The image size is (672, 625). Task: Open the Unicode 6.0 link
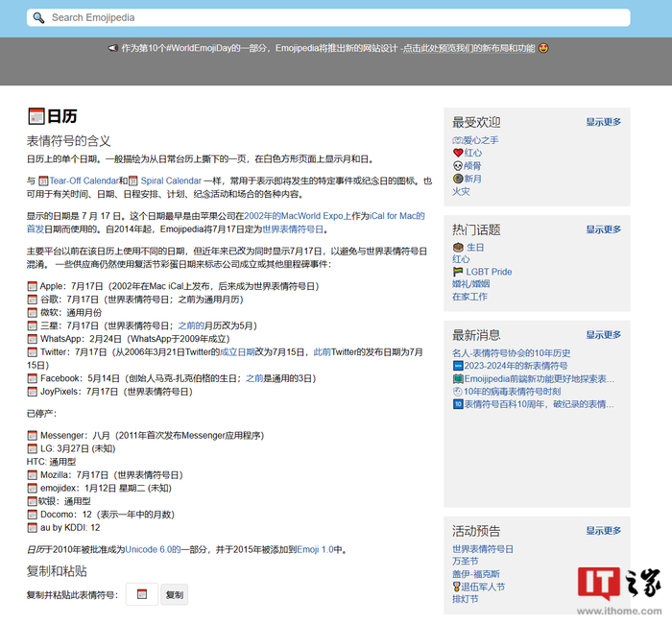pyautogui.click(x=153, y=549)
